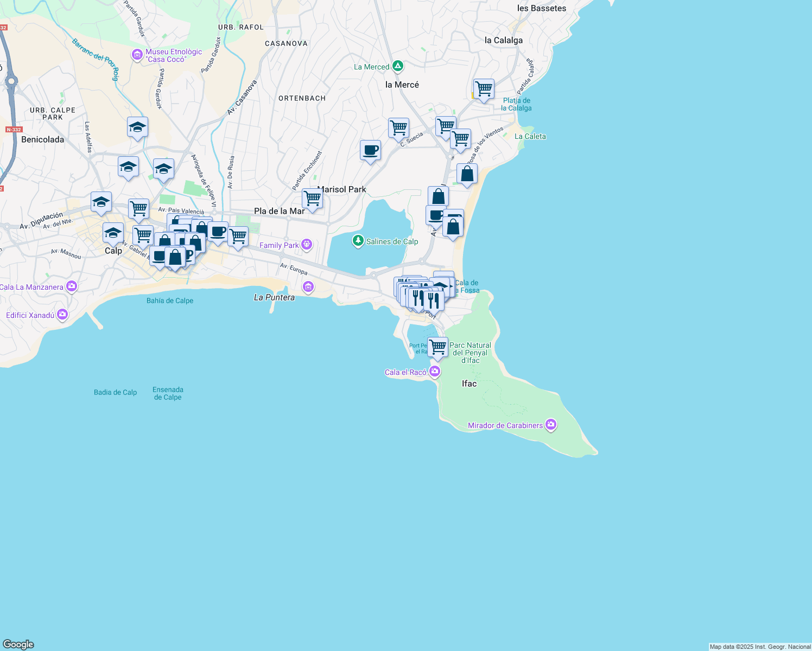Click the coffee cup marker near Marisol Park

click(x=371, y=150)
